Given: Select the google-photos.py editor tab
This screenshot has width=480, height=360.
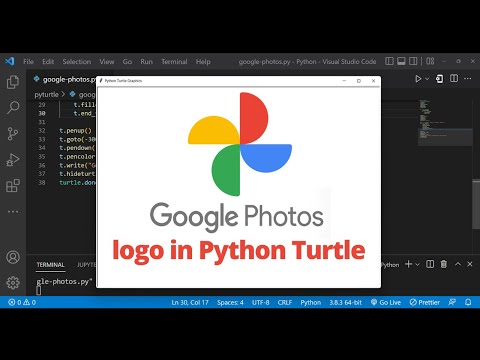Looking at the screenshot, I should pos(65,79).
